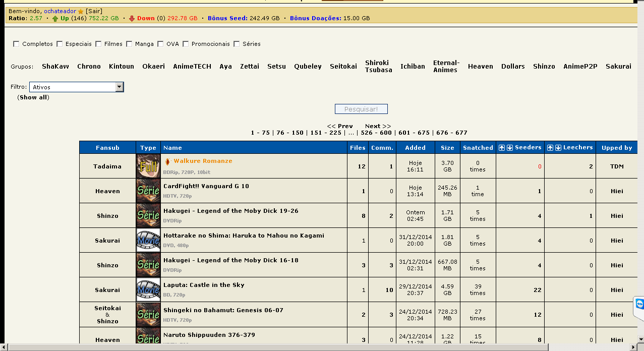The image size is (644, 351).
Task: Select the Sakurai group filter
Action: (618, 67)
